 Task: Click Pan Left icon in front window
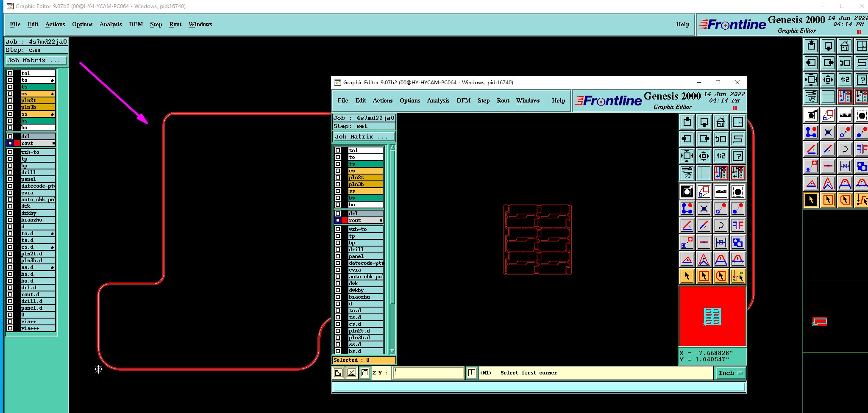point(687,139)
